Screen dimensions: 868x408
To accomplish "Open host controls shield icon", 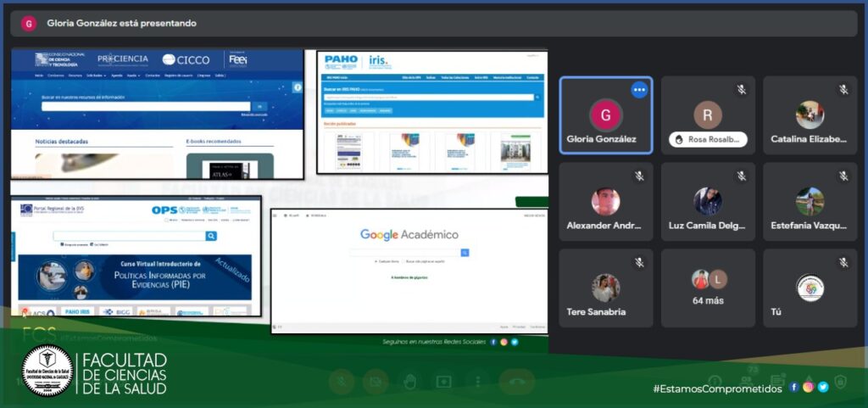I will tap(840, 382).
